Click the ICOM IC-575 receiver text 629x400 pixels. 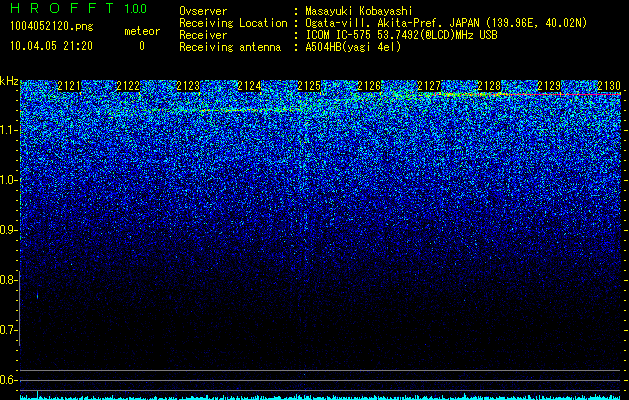[401, 35]
